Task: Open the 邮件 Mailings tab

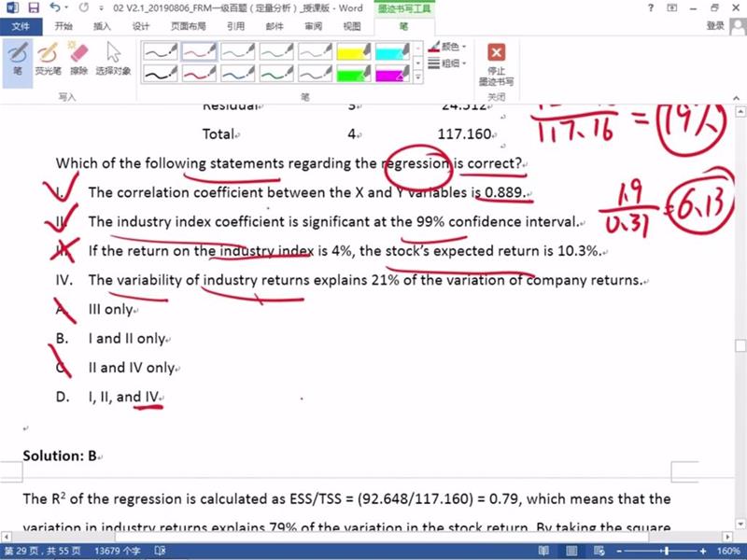Action: [x=275, y=26]
